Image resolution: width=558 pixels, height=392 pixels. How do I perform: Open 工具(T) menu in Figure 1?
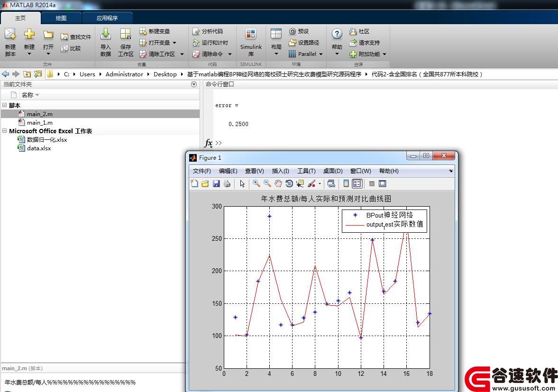(306, 171)
